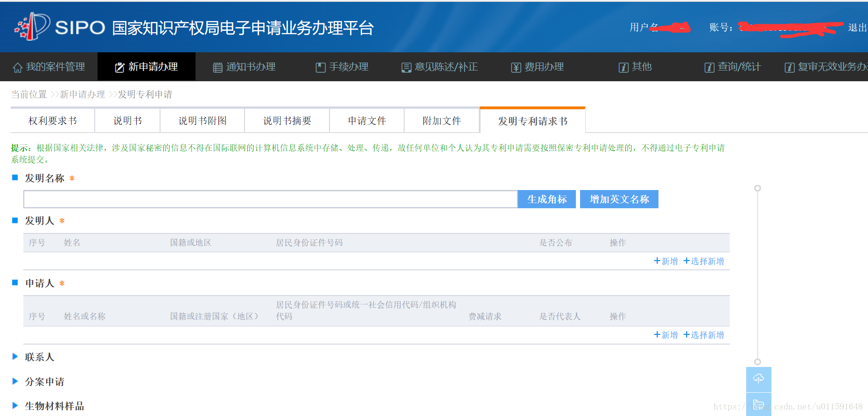
Task: Switch to 说明书附图 tab
Action: pos(203,121)
